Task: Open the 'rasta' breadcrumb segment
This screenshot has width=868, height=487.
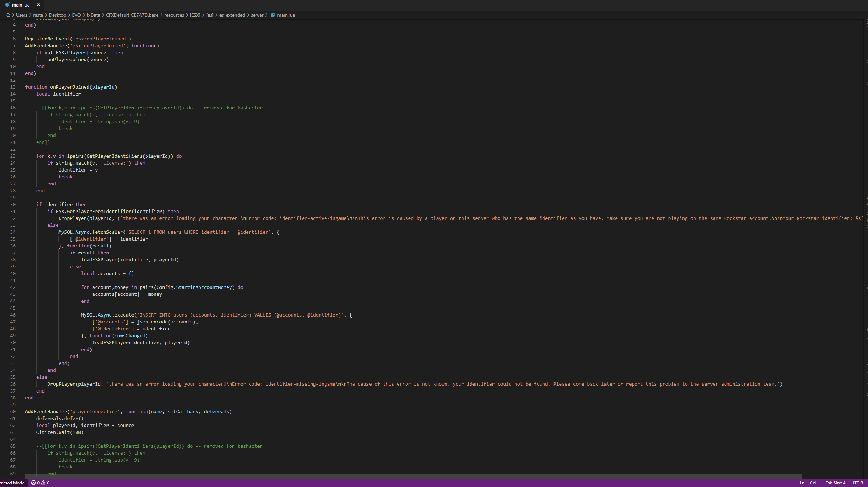Action: (38, 15)
